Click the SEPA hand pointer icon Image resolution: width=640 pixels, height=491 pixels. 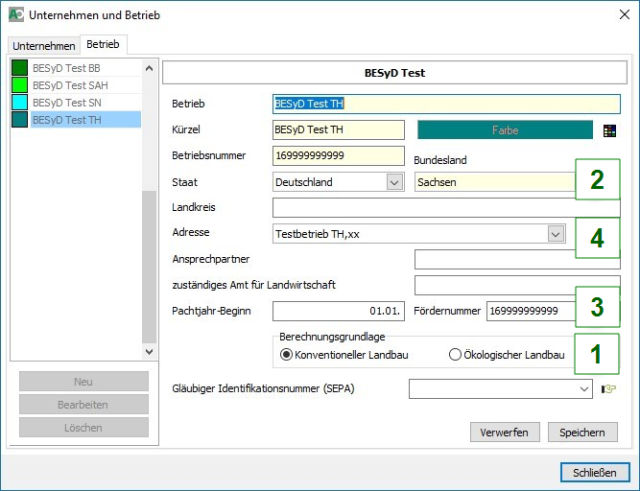coord(607,389)
